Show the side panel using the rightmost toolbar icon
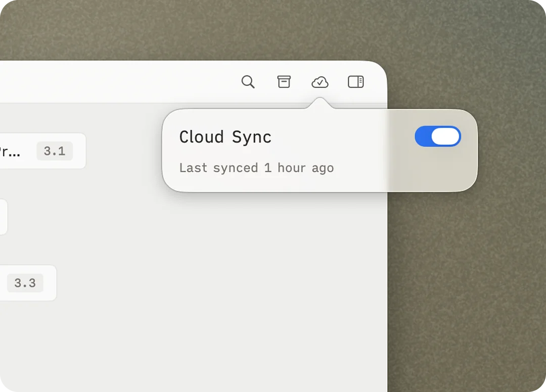Viewport: 546px width, 392px height. click(x=356, y=82)
